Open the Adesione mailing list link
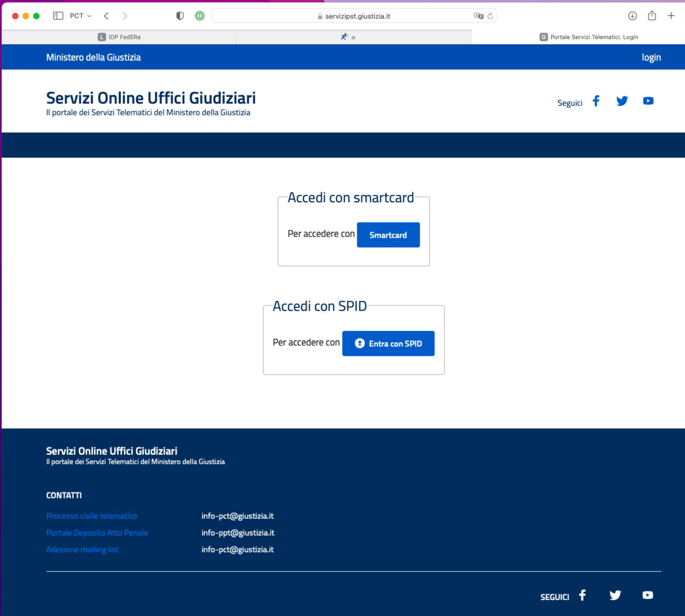This screenshot has width=685, height=616. click(82, 549)
